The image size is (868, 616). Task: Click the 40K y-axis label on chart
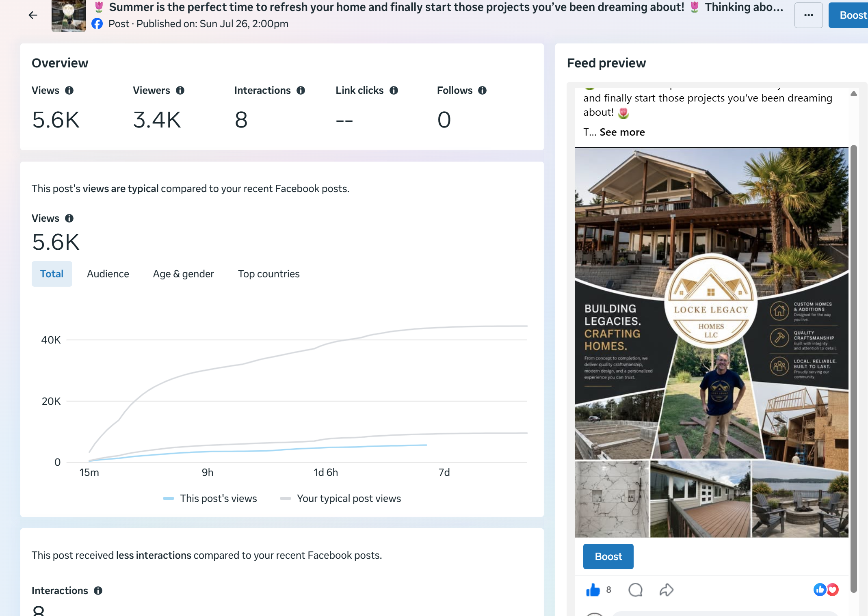(51, 340)
